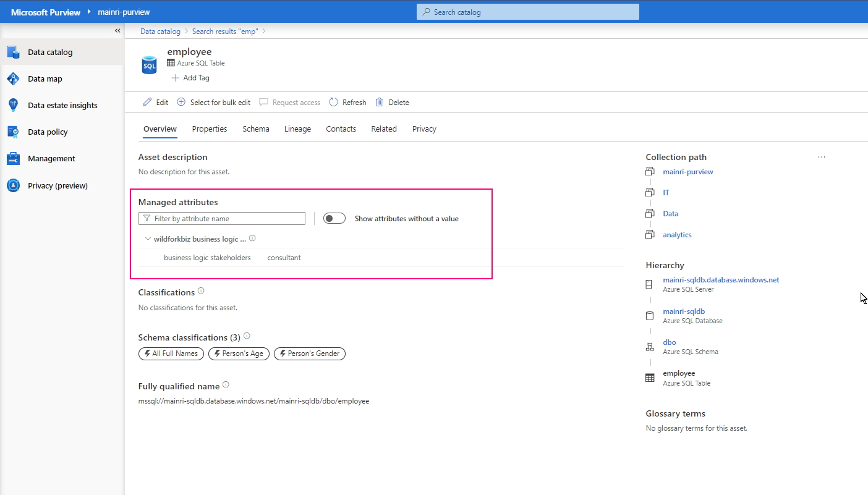Switch to the Schema tab
The width and height of the screenshot is (868, 495).
[x=255, y=129]
